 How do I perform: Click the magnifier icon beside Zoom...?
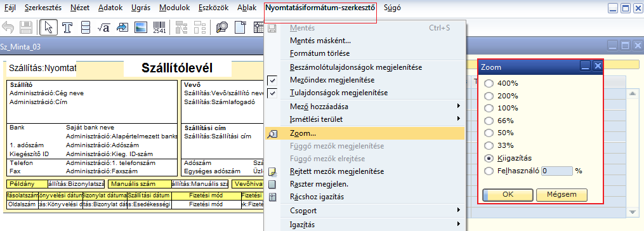pyautogui.click(x=272, y=133)
